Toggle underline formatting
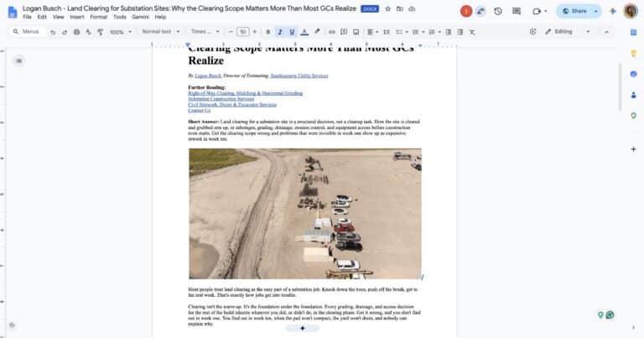Image resolution: width=644 pixels, height=338 pixels. [x=292, y=32]
